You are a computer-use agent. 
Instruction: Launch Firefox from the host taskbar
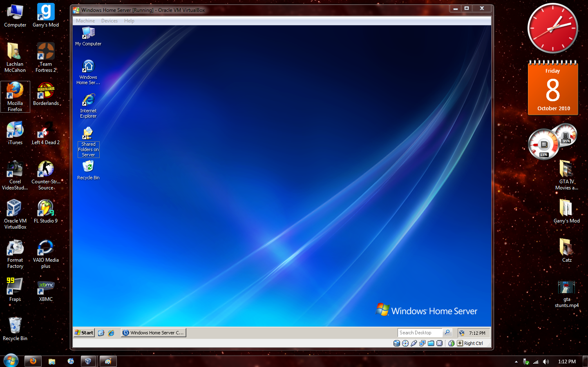click(33, 361)
